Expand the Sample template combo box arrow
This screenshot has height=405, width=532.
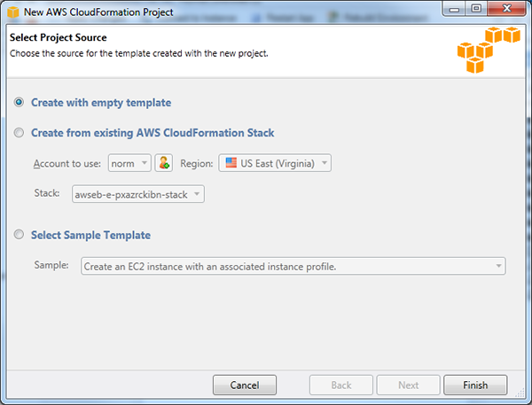pos(498,266)
